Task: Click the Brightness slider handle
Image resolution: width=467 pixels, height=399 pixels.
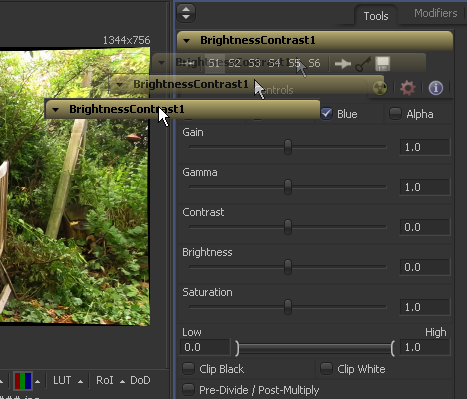Action: (288, 267)
